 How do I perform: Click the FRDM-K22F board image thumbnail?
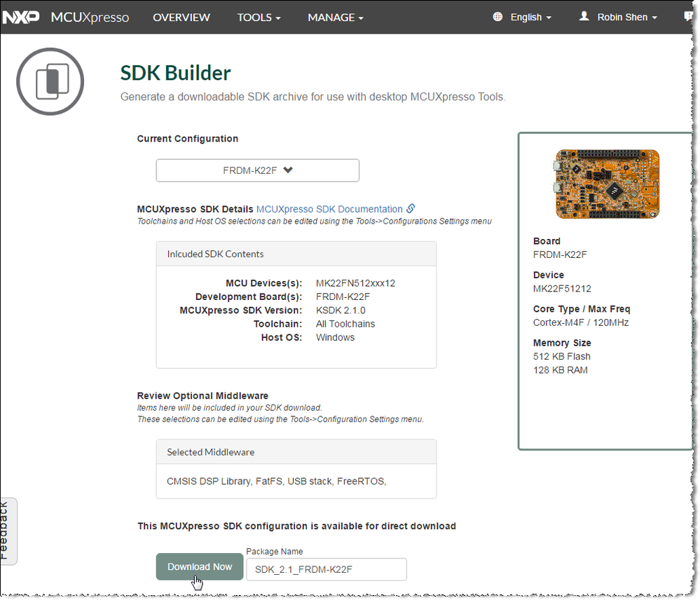click(x=607, y=184)
